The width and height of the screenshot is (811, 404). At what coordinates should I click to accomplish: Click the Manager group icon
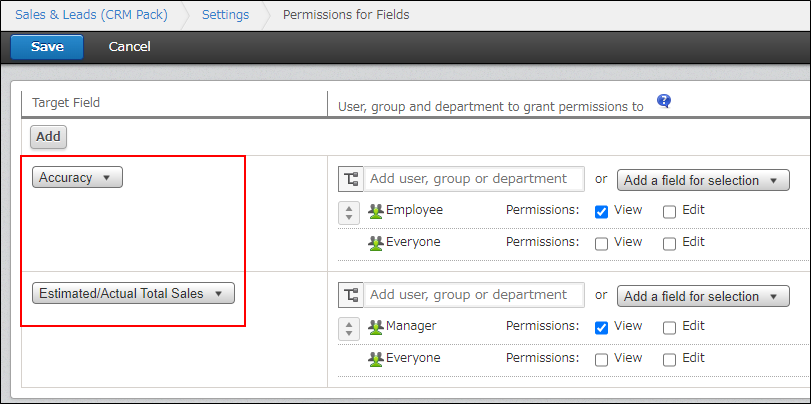pos(376,326)
